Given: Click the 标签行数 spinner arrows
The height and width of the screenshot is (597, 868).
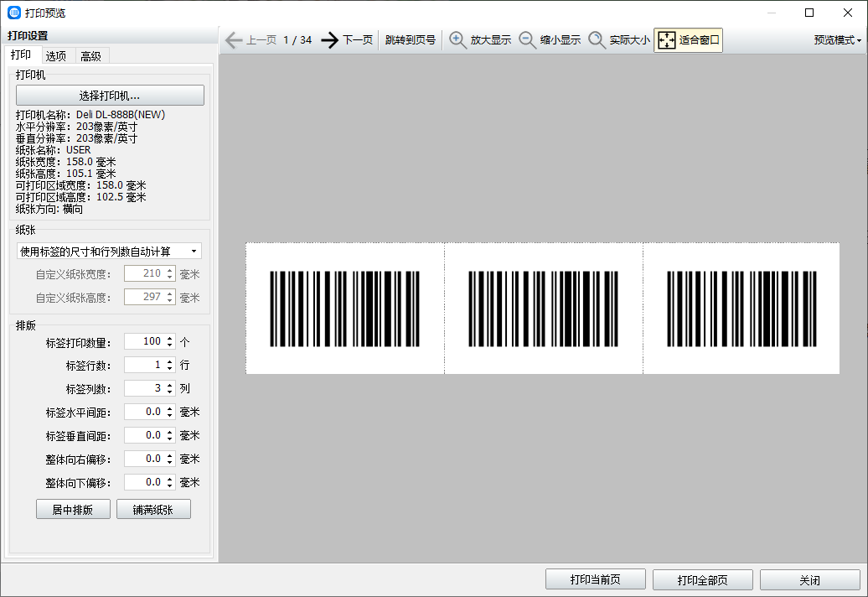Looking at the screenshot, I should pyautogui.click(x=170, y=365).
